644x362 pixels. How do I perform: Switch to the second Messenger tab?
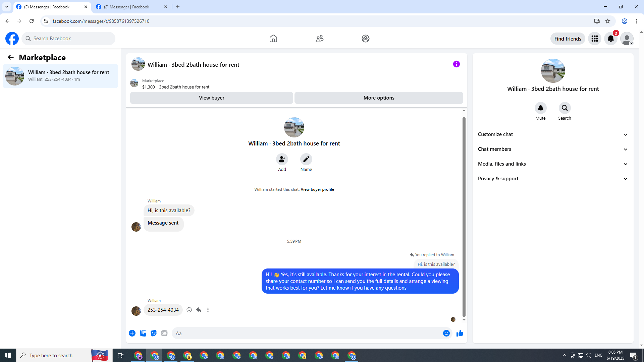point(131,7)
